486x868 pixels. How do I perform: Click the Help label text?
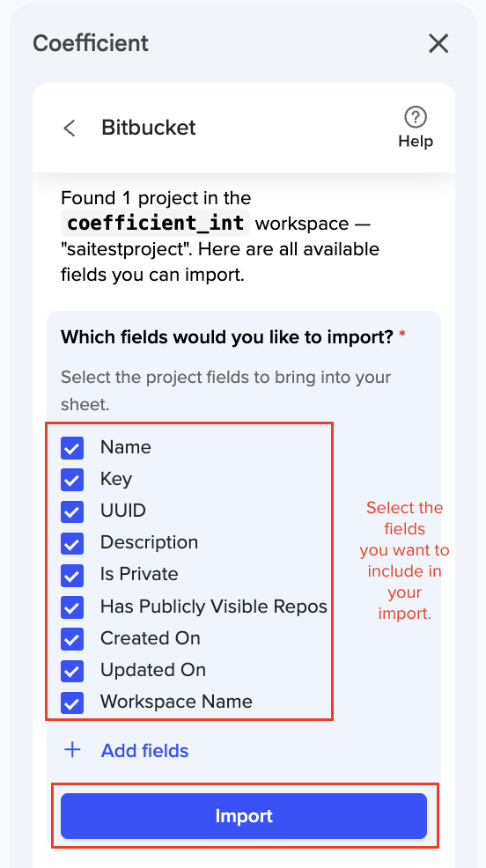point(416,141)
